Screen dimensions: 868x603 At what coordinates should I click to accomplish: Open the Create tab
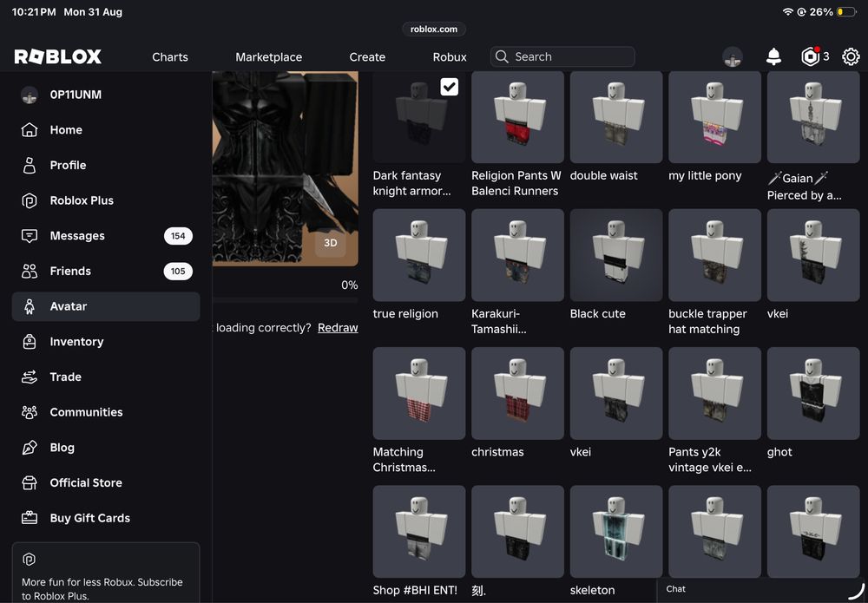[367, 57]
